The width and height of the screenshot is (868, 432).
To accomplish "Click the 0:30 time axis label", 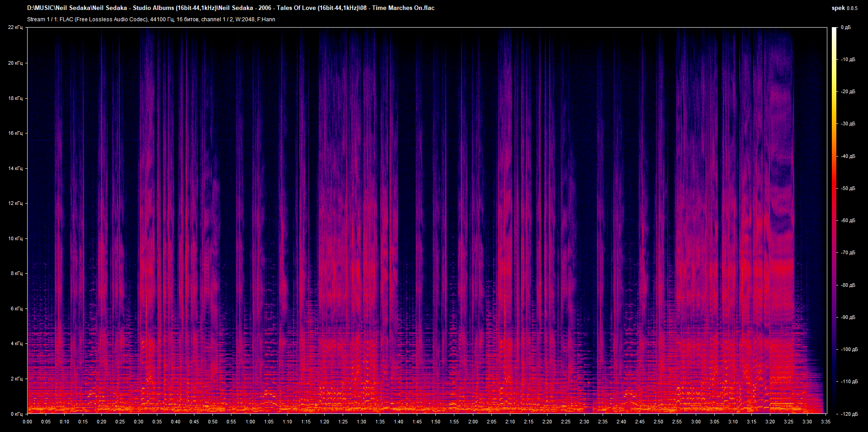I will point(138,422).
